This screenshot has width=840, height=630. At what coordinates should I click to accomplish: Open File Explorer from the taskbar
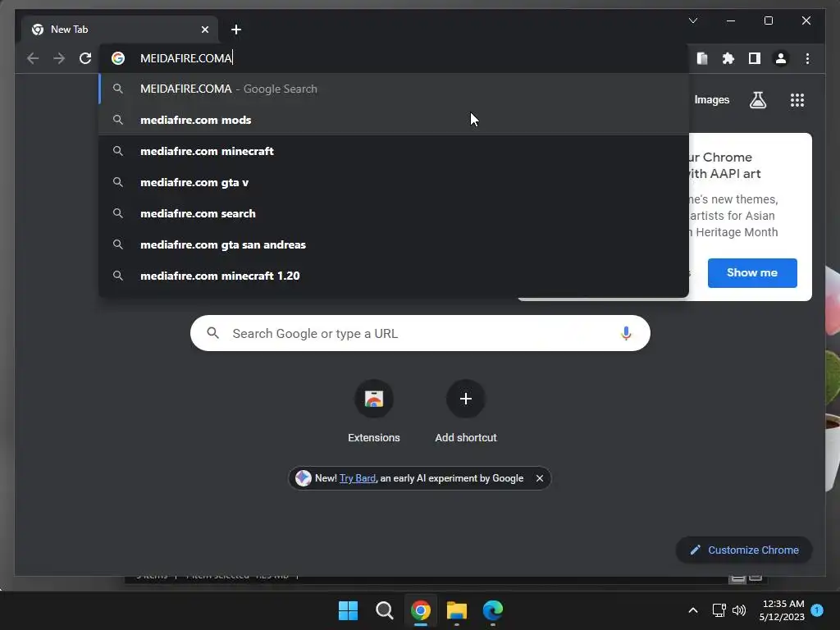click(457, 610)
